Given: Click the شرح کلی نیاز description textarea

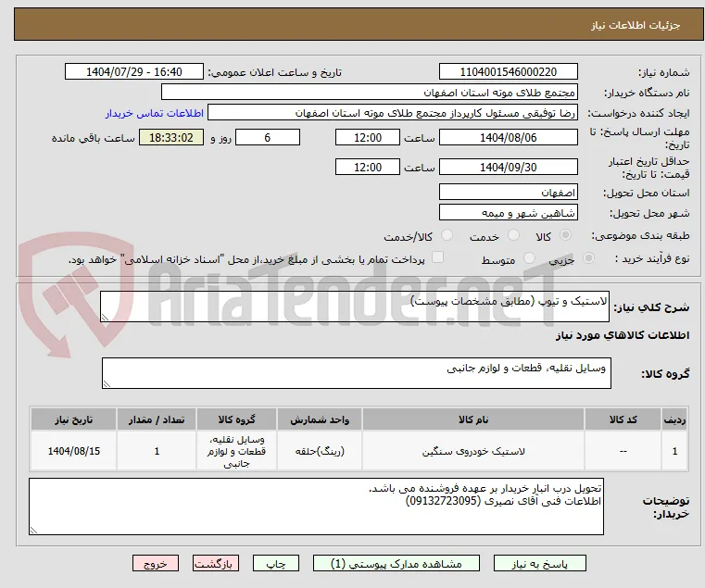Looking at the screenshot, I should click(x=355, y=307).
